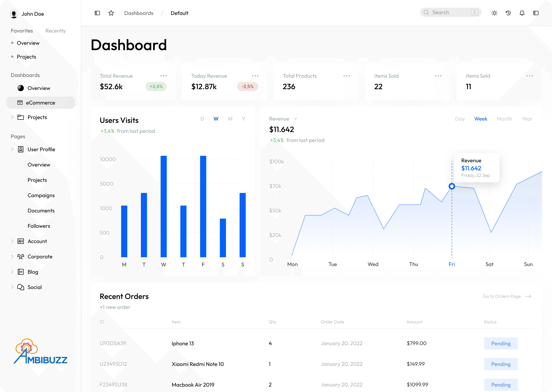Screen dimensions: 552x392
Task: Expand the Account section chevron
Action: (x=12, y=241)
